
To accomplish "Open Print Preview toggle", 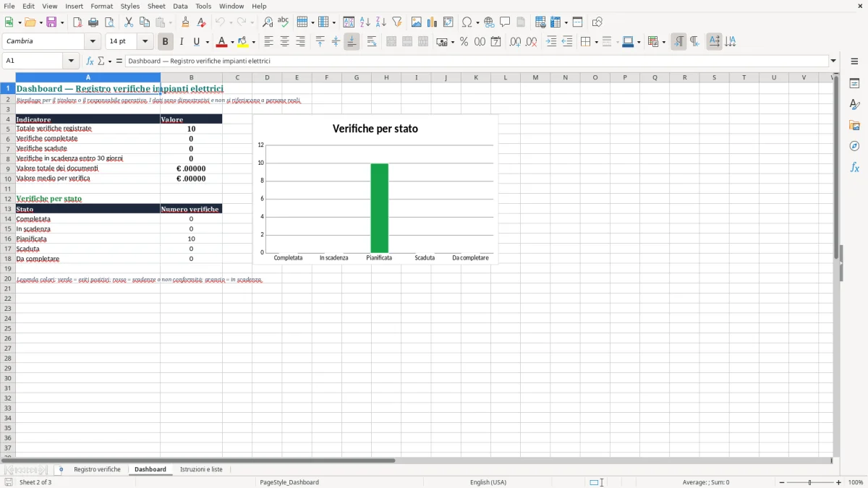I will click(109, 22).
